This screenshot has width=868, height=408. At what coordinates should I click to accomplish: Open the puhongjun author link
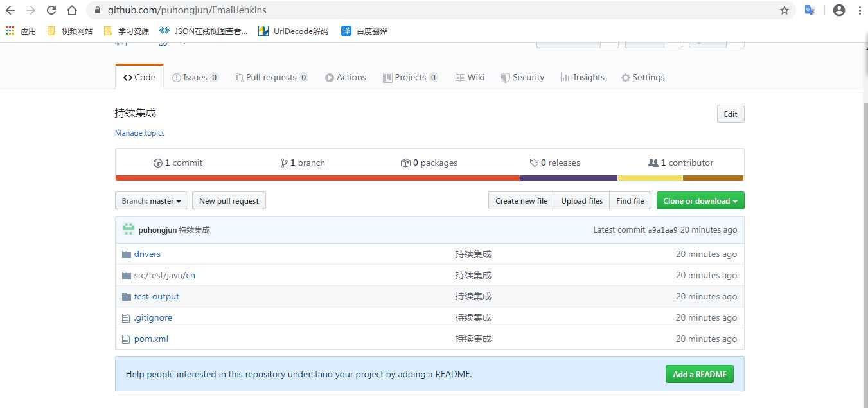pyautogui.click(x=157, y=229)
